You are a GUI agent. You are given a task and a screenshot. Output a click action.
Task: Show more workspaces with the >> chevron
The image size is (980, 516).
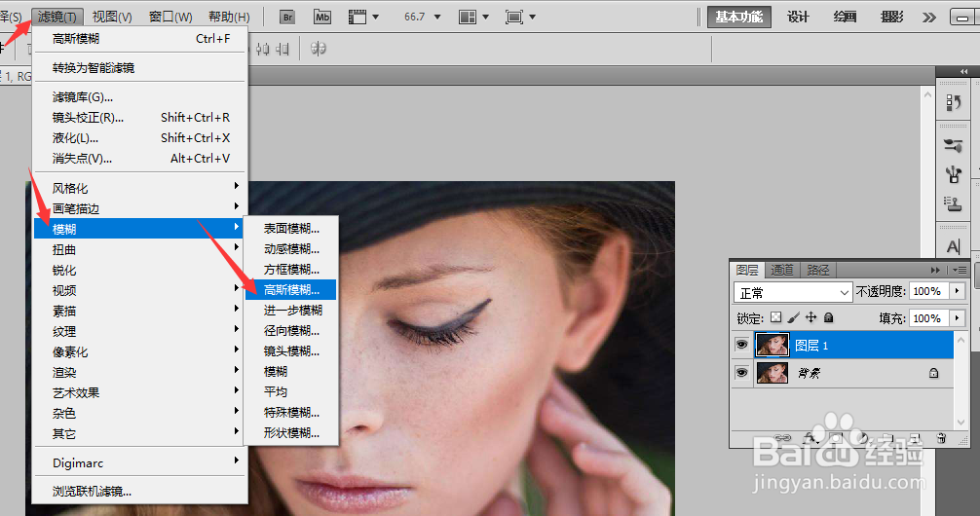click(x=929, y=18)
